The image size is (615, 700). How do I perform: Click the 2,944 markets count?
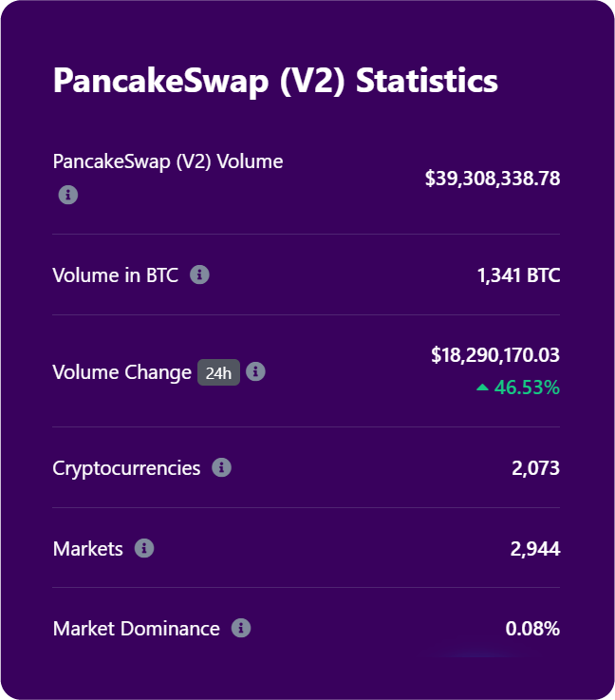[x=535, y=548]
